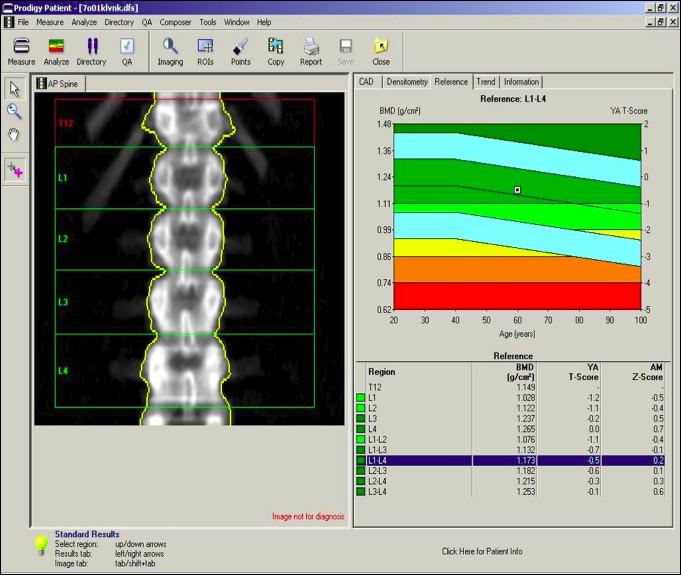
Task: Click the red T12 label on spine image
Action: pyautogui.click(x=66, y=123)
